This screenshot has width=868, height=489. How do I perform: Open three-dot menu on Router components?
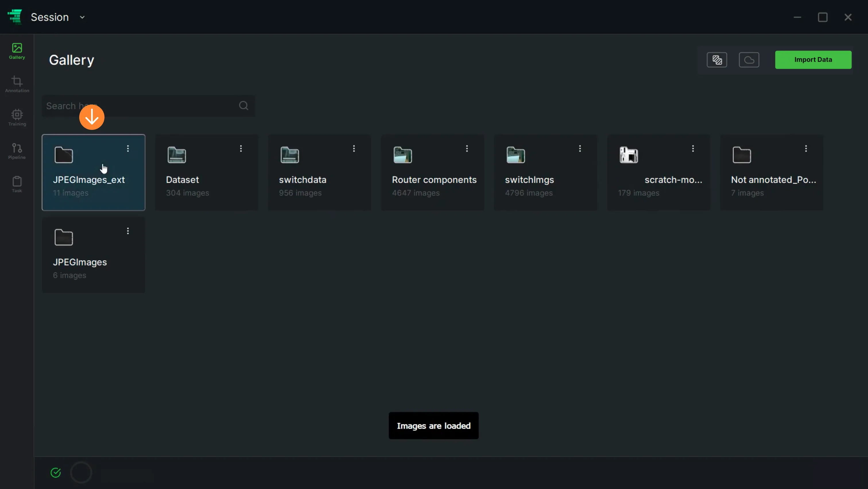click(467, 148)
